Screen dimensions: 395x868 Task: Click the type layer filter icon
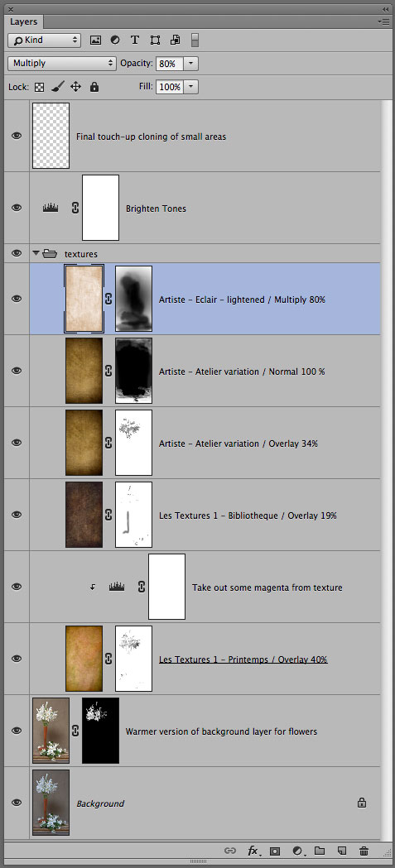point(135,41)
